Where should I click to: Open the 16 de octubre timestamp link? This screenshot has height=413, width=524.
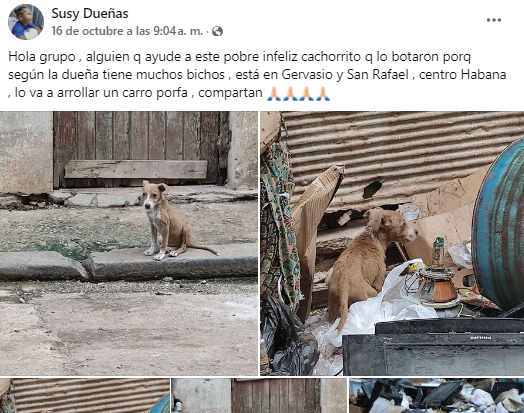(127, 31)
